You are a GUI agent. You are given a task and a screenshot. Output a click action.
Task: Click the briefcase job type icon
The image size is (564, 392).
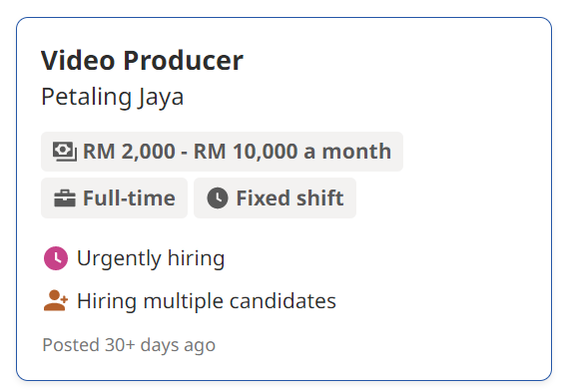coord(65,198)
